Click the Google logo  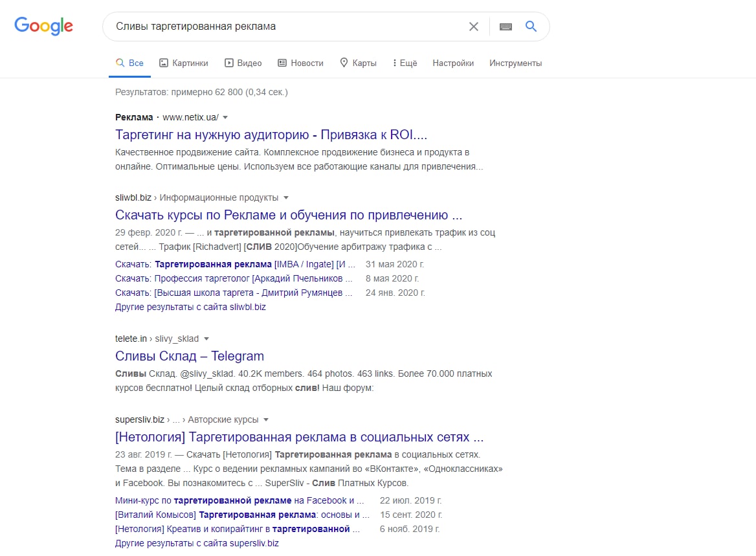pos(43,26)
